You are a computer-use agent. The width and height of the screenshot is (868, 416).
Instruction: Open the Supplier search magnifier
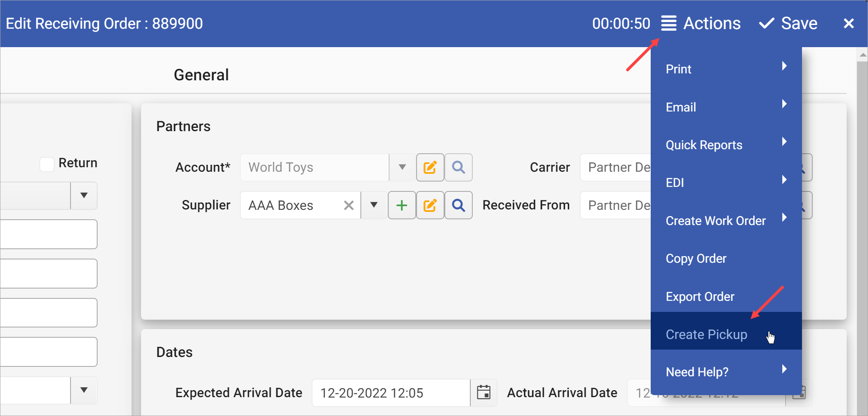point(458,205)
